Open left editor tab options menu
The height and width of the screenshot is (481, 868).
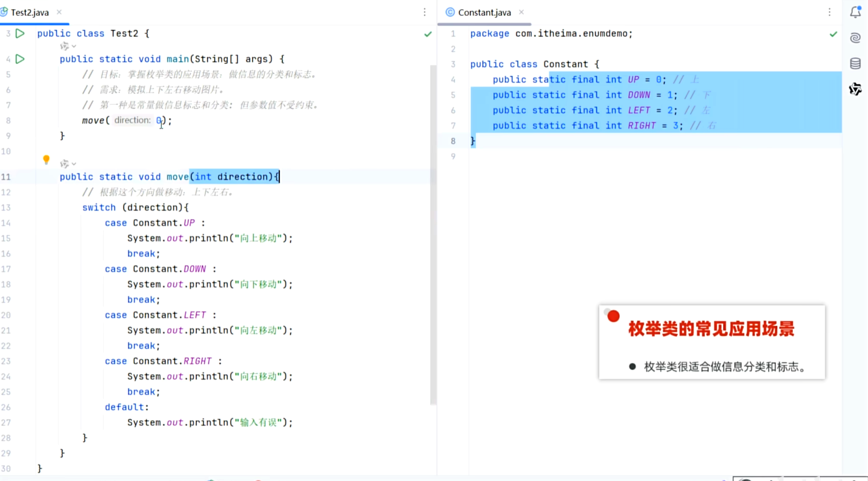[x=425, y=12]
